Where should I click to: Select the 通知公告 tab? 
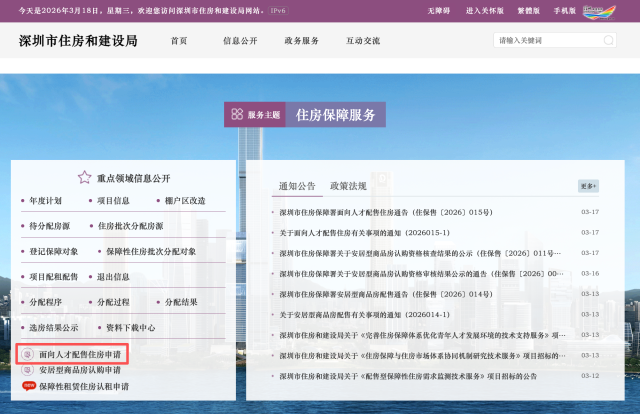[297, 186]
